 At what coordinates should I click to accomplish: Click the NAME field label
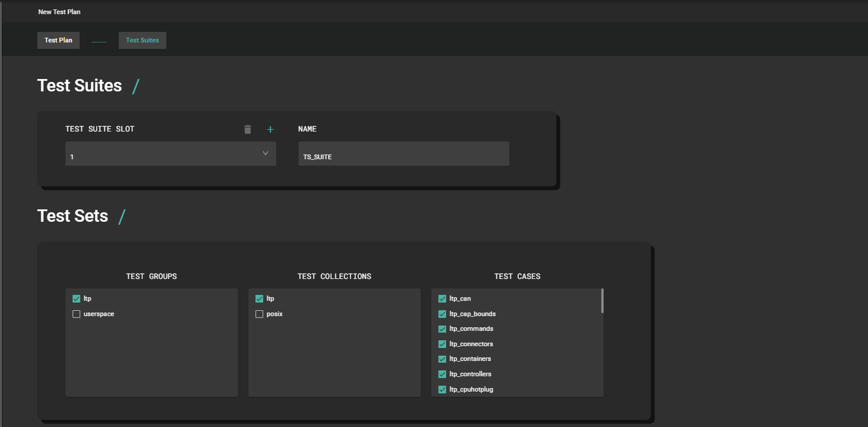click(x=307, y=129)
